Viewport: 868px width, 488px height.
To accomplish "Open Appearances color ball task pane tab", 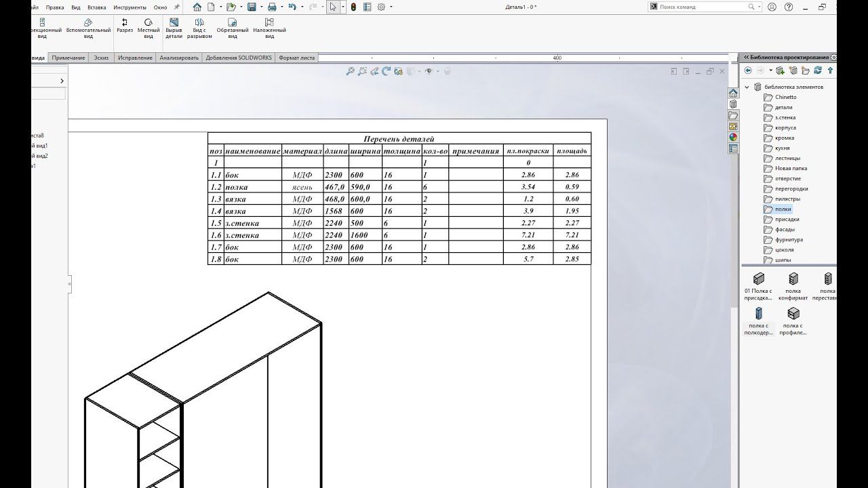I will coord(733,137).
